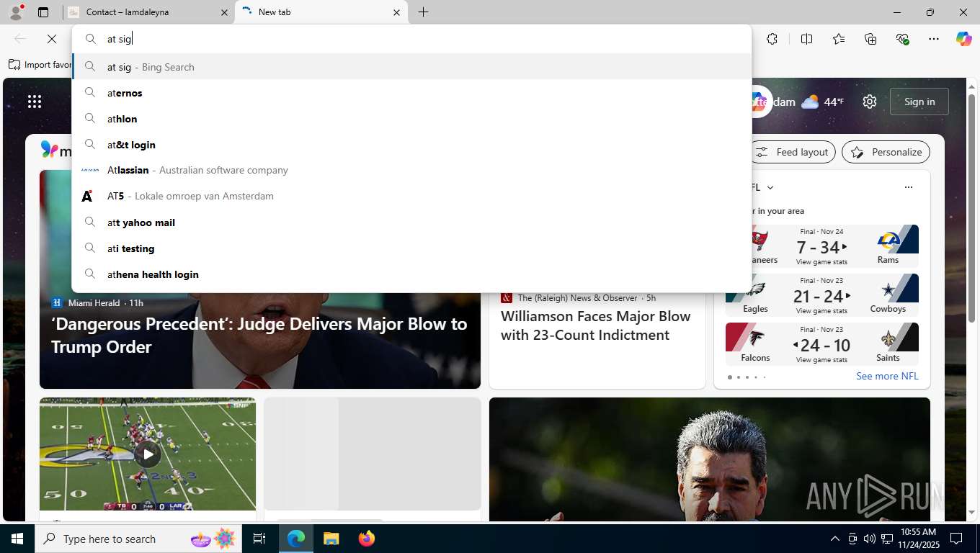Open File Explorer from taskbar

[x=331, y=539]
